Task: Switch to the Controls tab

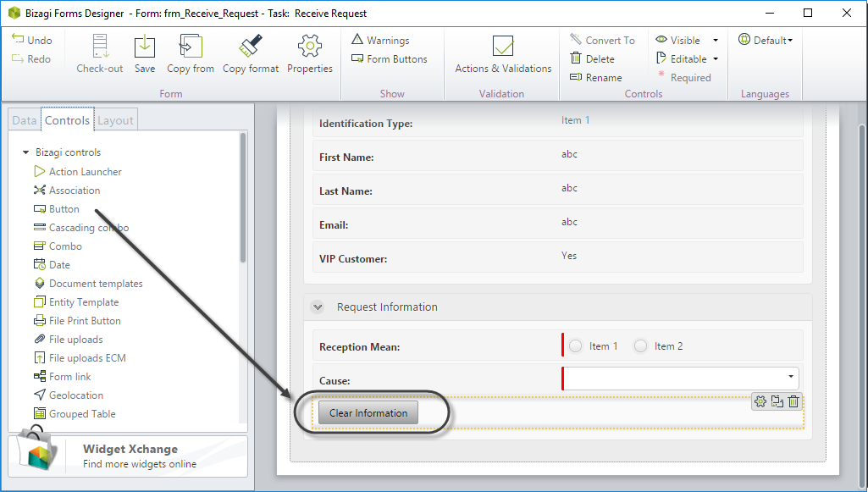Action: click(x=67, y=120)
